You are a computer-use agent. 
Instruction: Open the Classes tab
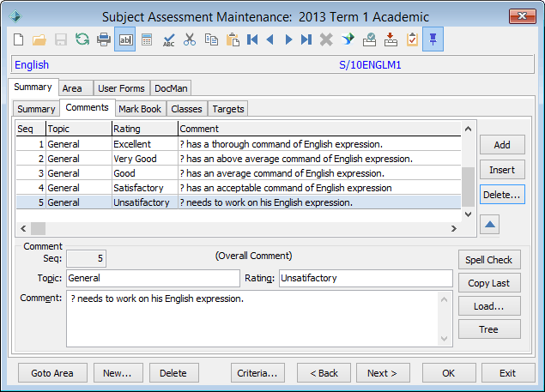[x=186, y=109]
